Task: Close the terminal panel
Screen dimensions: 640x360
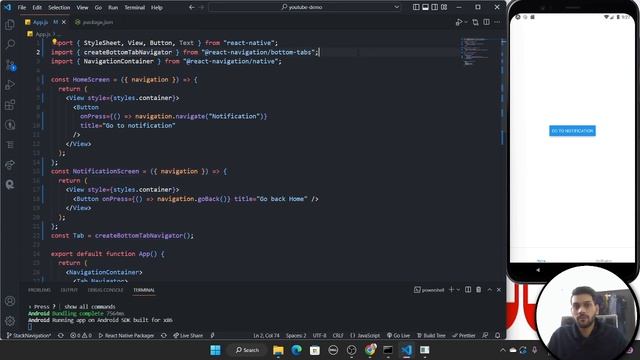Action: pyautogui.click(x=499, y=290)
